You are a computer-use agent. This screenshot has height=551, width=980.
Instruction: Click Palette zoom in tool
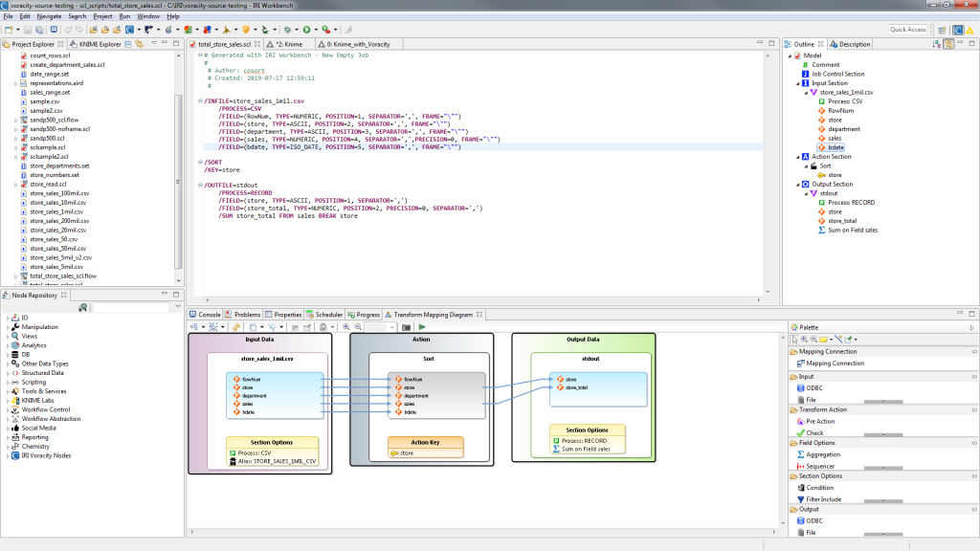pyautogui.click(x=804, y=340)
